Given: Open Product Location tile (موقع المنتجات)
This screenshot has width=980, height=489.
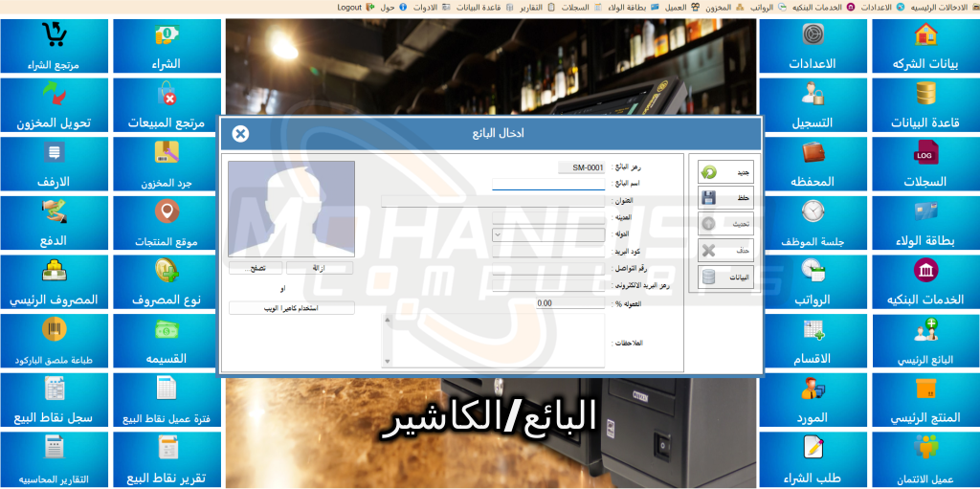Looking at the screenshot, I should [x=167, y=223].
